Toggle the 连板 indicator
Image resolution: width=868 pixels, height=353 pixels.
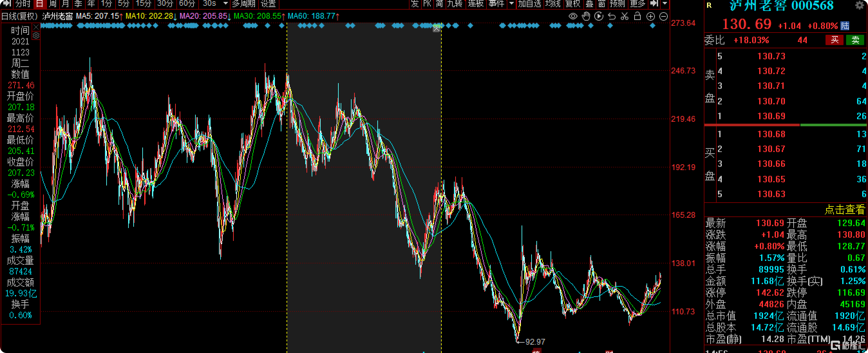[x=476, y=4]
